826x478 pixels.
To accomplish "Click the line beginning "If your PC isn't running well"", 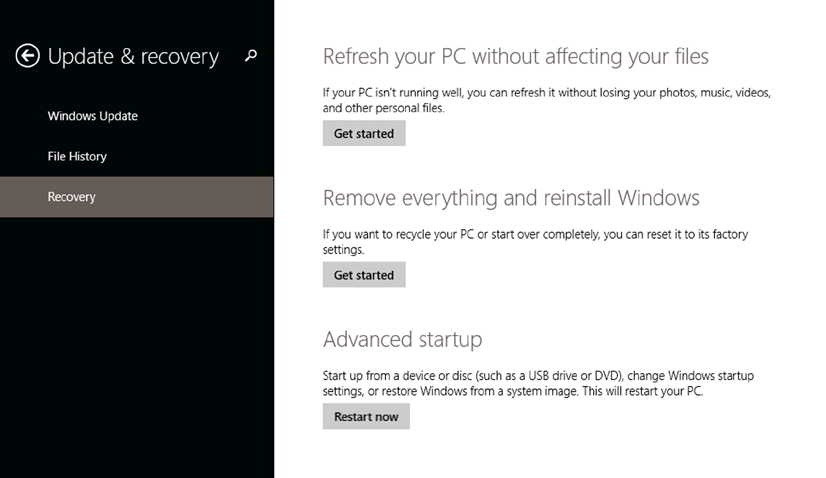I will coord(547,93).
